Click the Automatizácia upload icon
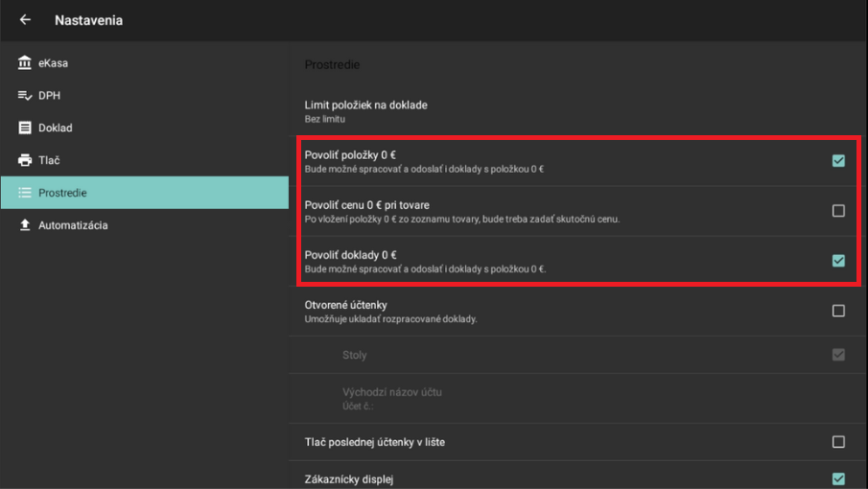Image resolution: width=868 pixels, height=489 pixels. [25, 225]
